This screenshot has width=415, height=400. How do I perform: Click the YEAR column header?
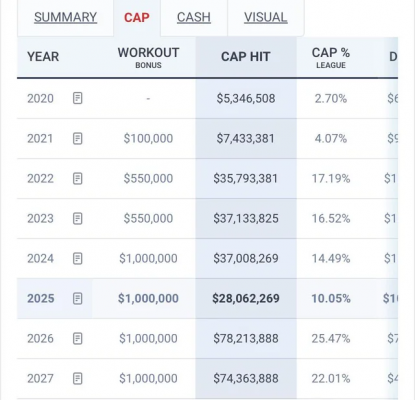[x=43, y=57]
